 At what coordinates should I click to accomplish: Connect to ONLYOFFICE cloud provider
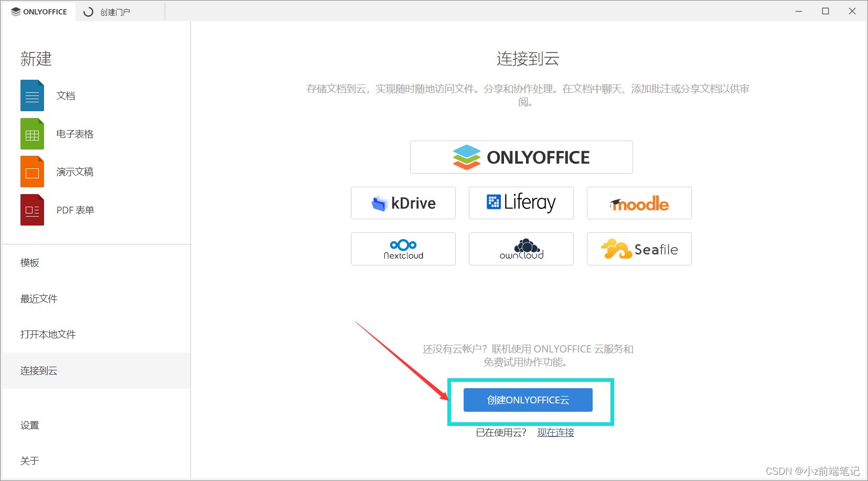point(521,157)
